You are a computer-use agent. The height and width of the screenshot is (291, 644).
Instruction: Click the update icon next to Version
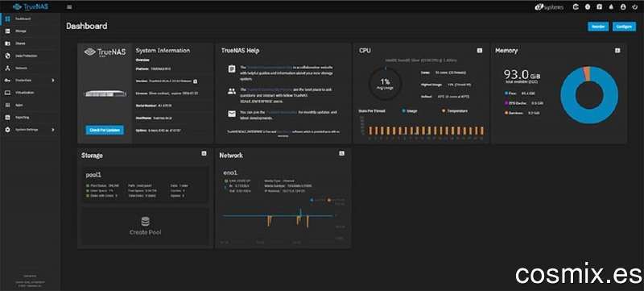point(195,81)
